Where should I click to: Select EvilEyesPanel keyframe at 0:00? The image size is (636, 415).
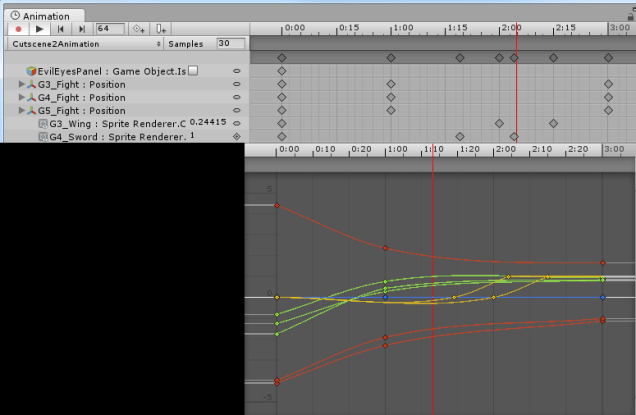tap(281, 72)
